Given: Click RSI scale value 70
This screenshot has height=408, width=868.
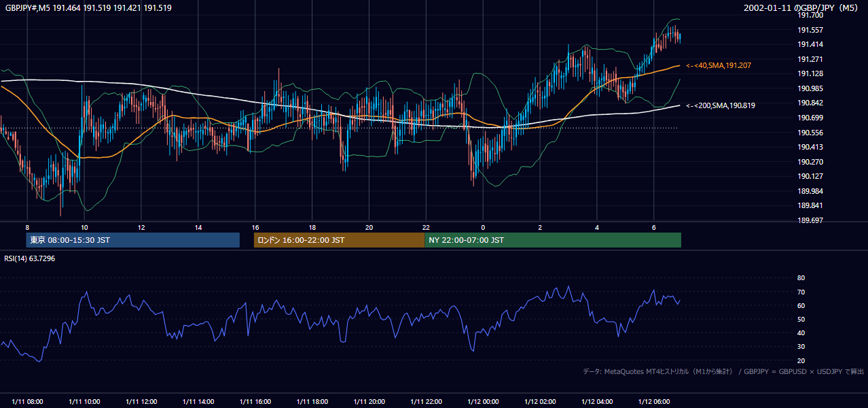Looking at the screenshot, I should (x=801, y=292).
